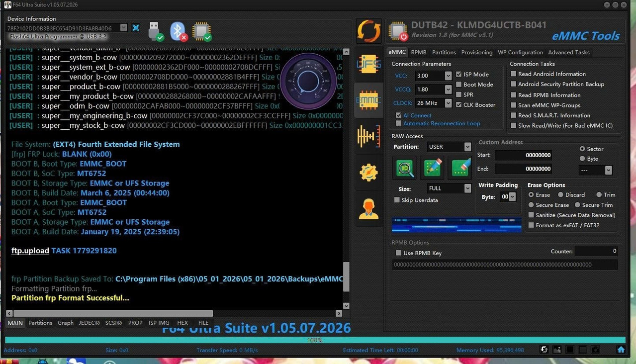Open the user account sidebar icon
The width and height of the screenshot is (636, 364).
[368, 208]
